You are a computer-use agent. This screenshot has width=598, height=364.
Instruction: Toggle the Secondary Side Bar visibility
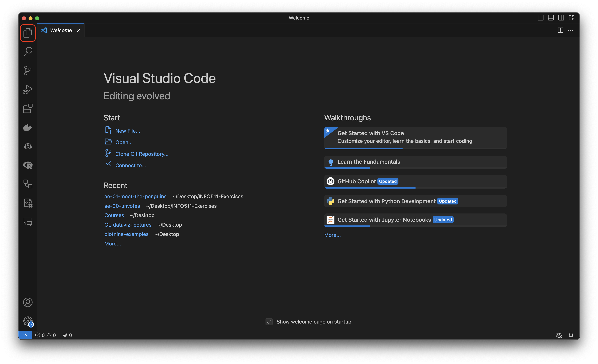point(561,18)
